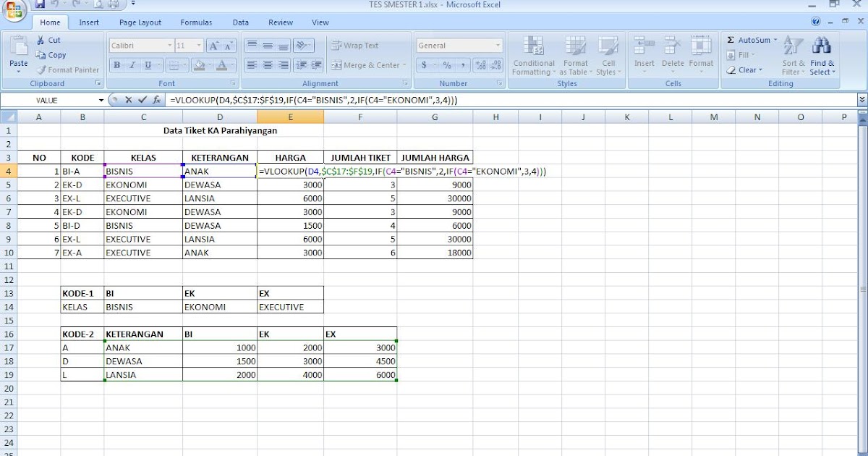Viewport: 868px width, 456px height.
Task: Switch to the Data tab
Action: pos(241,22)
